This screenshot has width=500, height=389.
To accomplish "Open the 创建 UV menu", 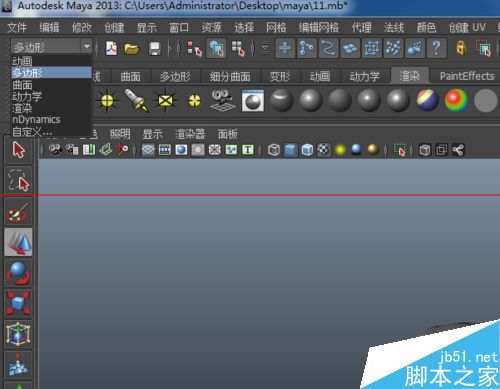I will point(467,27).
